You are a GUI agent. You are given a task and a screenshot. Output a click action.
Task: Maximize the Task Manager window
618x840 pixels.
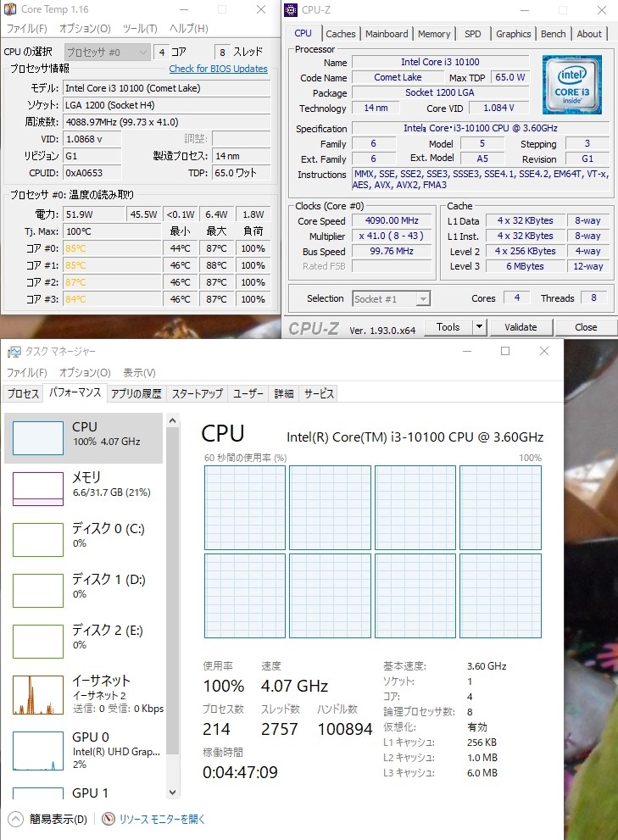505,351
